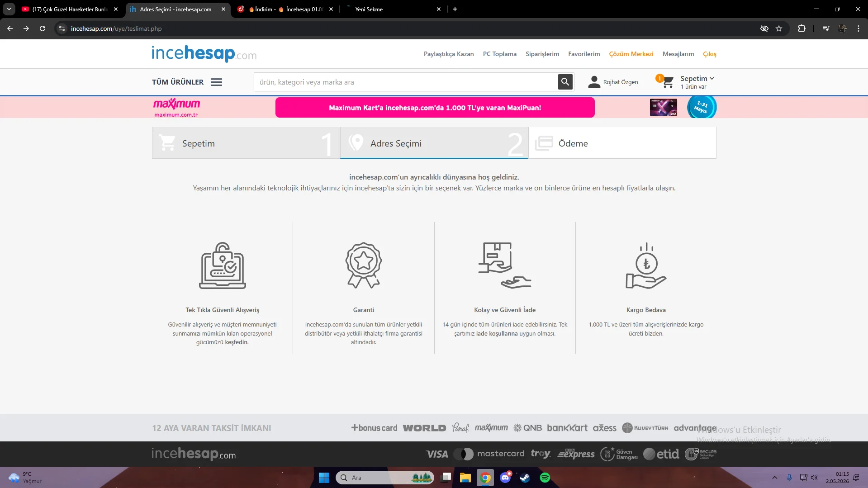The width and height of the screenshot is (868, 488).
Task: Open Spotify from the taskbar
Action: pos(545,478)
